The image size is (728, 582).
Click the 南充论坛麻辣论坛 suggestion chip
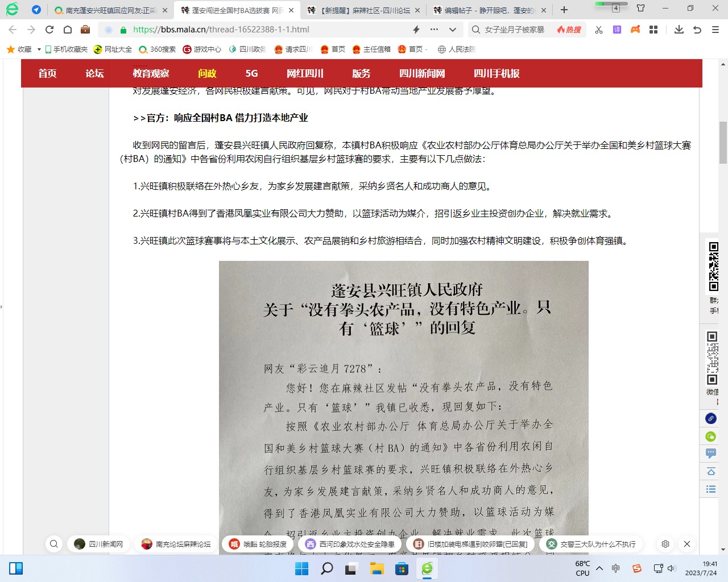pos(176,544)
